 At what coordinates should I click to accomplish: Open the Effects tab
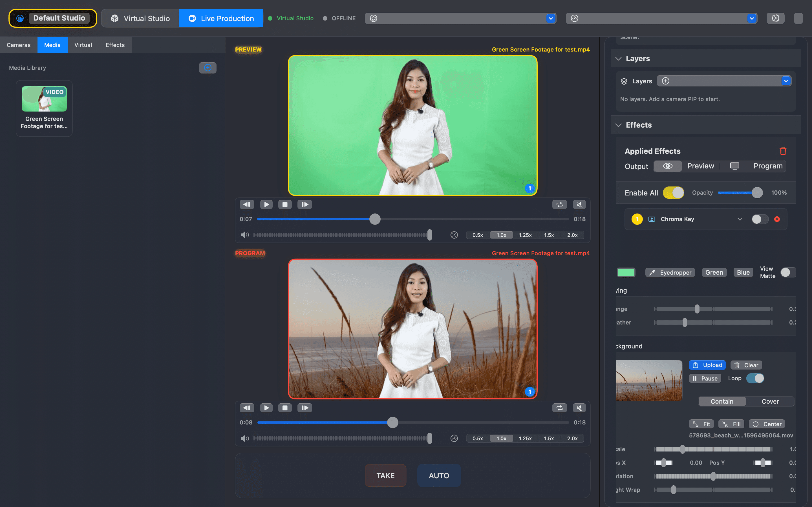[115, 45]
